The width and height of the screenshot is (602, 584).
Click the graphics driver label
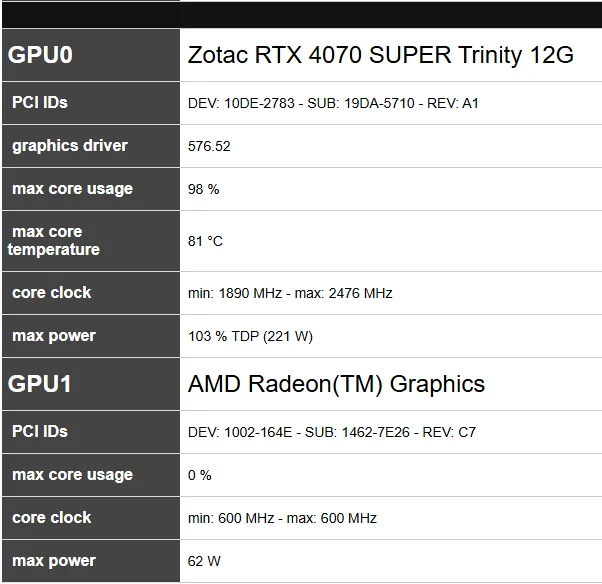pyautogui.click(x=70, y=146)
